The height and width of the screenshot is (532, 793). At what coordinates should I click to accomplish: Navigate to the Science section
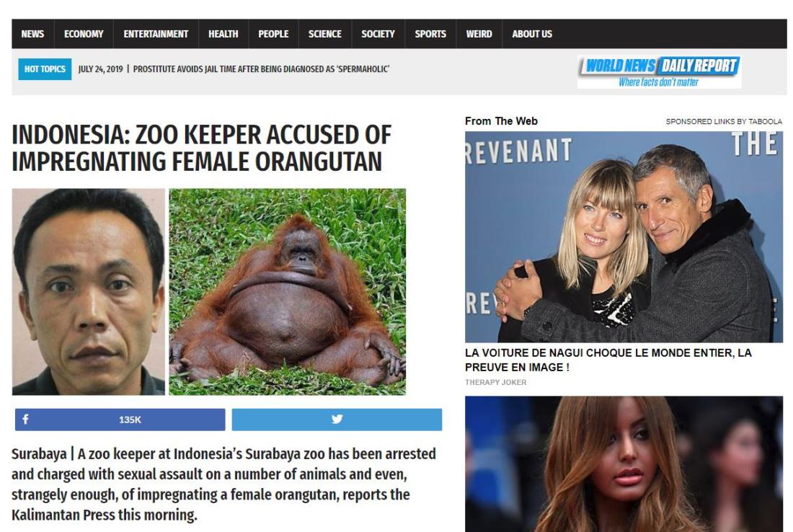(x=324, y=34)
